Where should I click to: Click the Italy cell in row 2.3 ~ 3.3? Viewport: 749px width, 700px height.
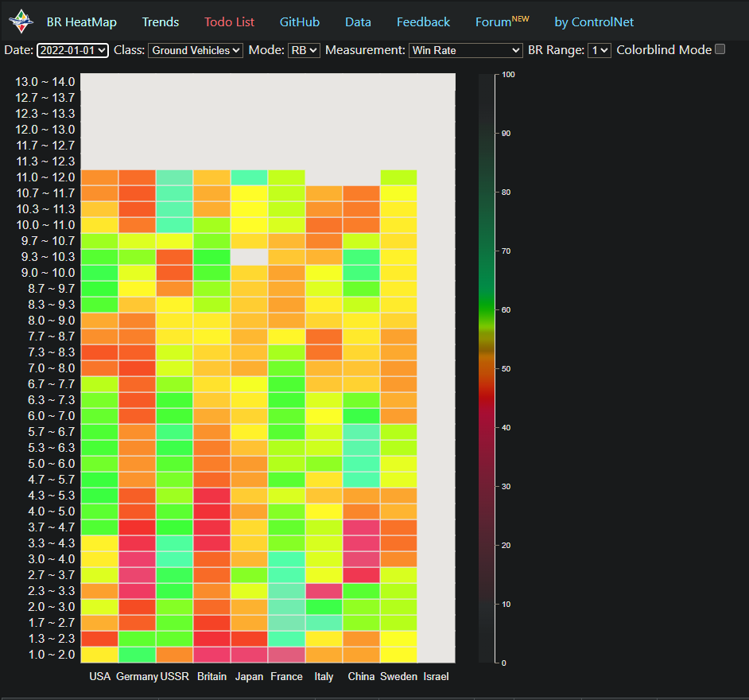[324, 591]
